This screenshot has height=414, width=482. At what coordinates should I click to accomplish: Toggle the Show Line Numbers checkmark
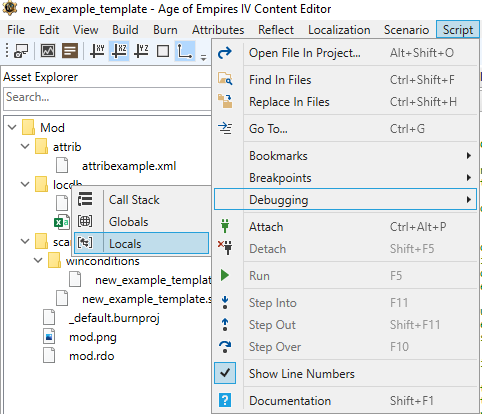(x=225, y=373)
